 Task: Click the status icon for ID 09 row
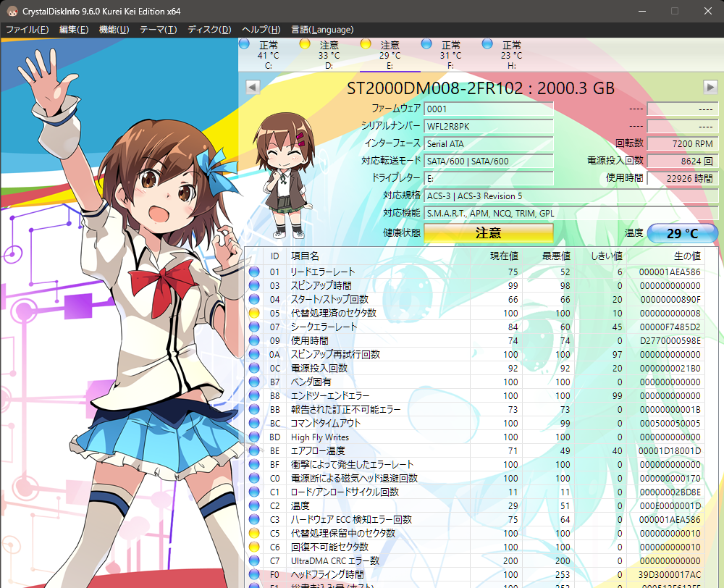[254, 340]
